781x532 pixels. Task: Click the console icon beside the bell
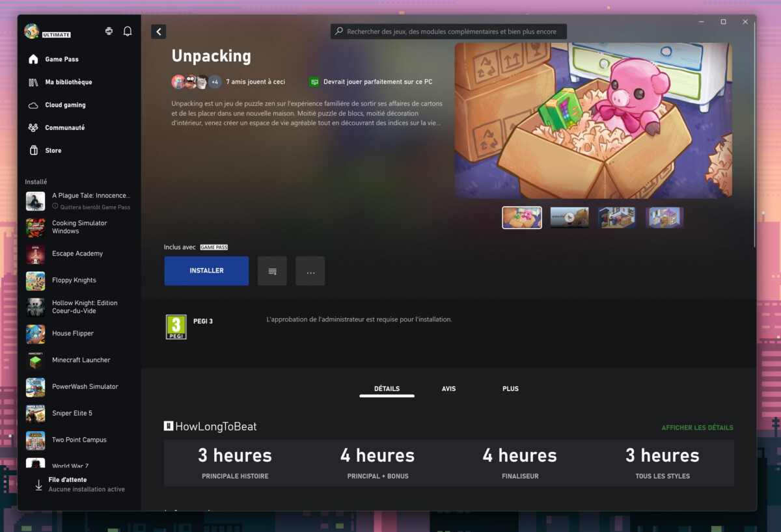109,31
